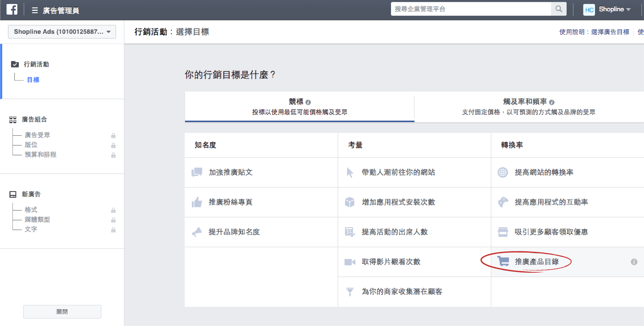This screenshot has height=326, width=644.
Task: Click the 取得影片觀看次數 video icon
Action: (350, 262)
